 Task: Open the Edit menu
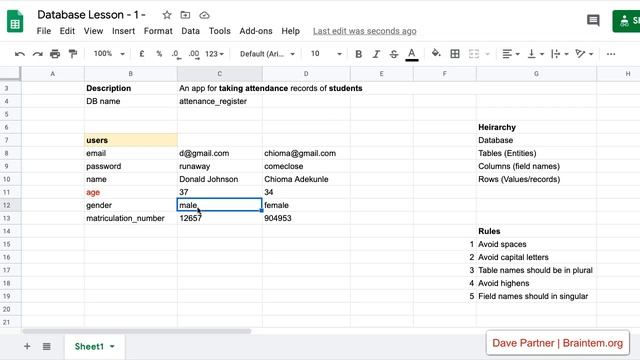(67, 31)
